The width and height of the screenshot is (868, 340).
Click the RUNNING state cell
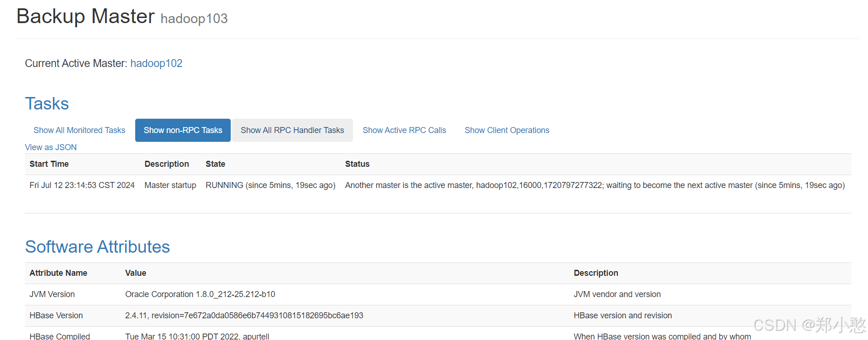pyautogui.click(x=270, y=185)
